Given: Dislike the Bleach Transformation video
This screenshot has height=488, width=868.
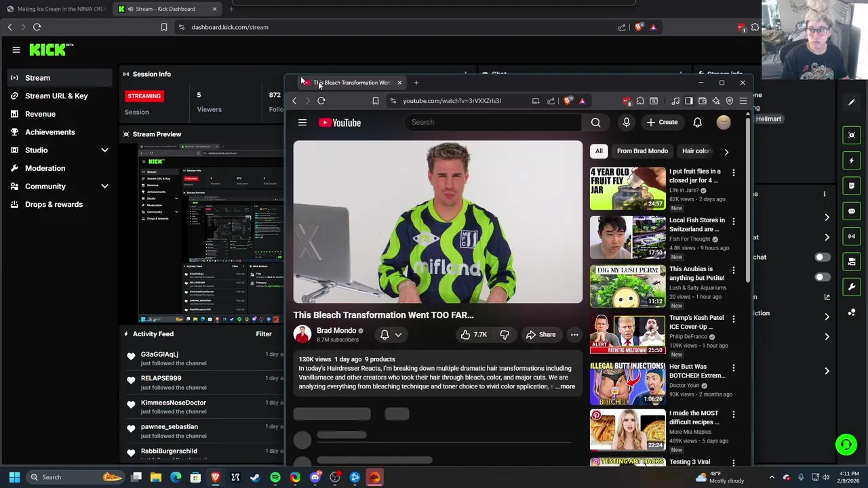Looking at the screenshot, I should pos(505,334).
